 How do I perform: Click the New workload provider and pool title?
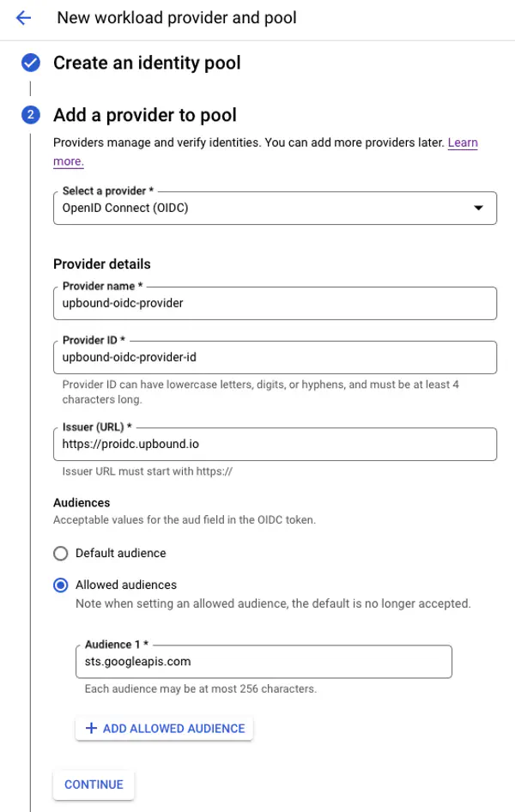(175, 18)
